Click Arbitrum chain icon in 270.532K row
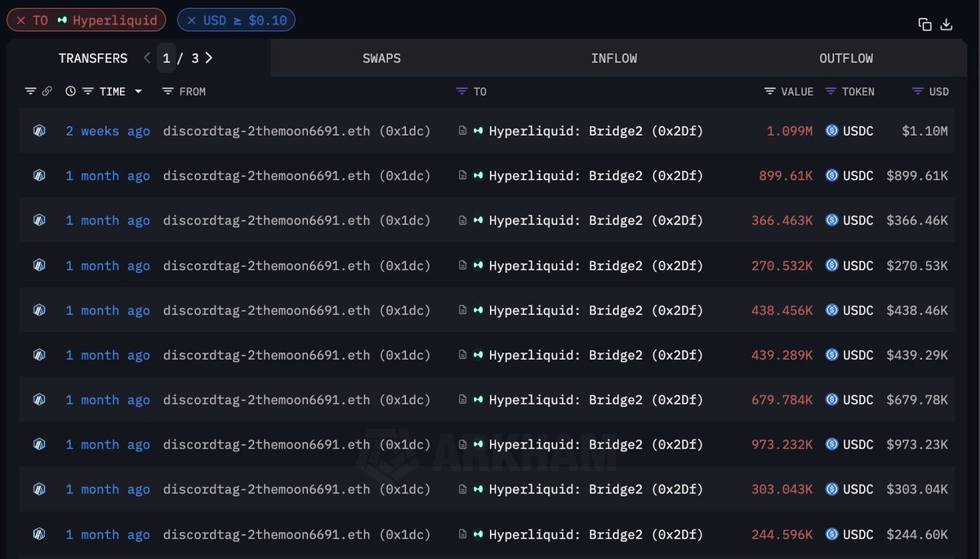The image size is (980, 559). pos(38,266)
